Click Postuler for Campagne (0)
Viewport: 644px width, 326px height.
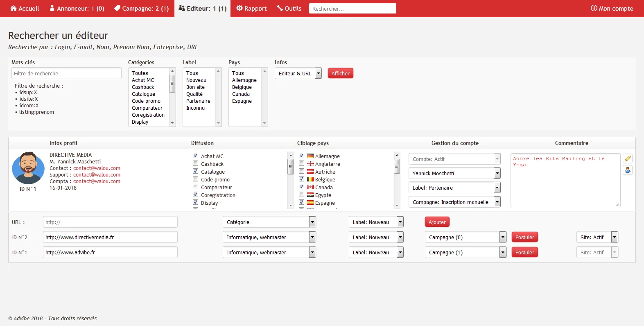(x=525, y=237)
